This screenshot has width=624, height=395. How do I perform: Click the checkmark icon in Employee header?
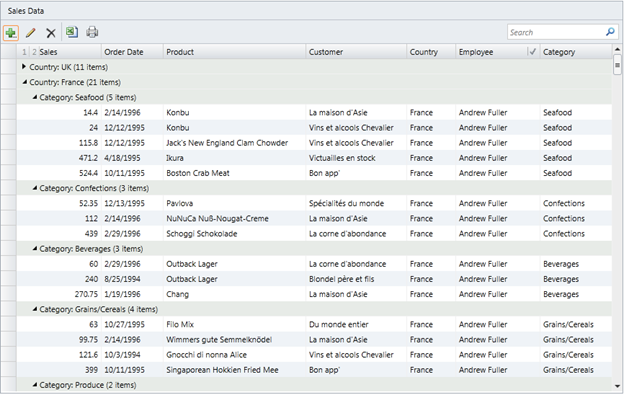[532, 52]
